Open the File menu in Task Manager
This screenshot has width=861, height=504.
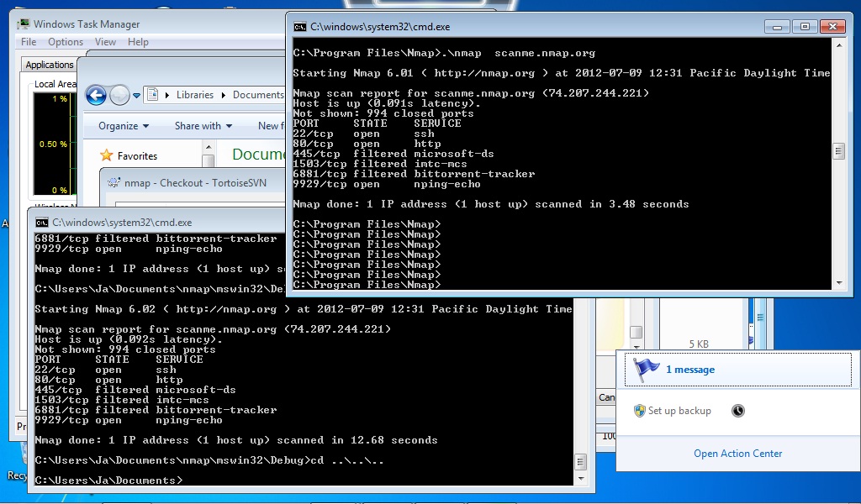pyautogui.click(x=29, y=42)
